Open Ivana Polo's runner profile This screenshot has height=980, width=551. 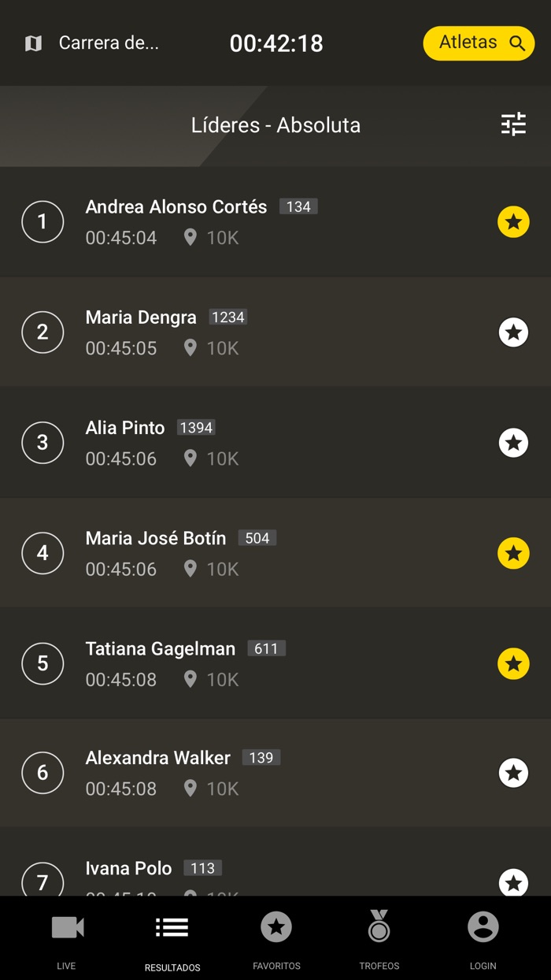coord(236,868)
